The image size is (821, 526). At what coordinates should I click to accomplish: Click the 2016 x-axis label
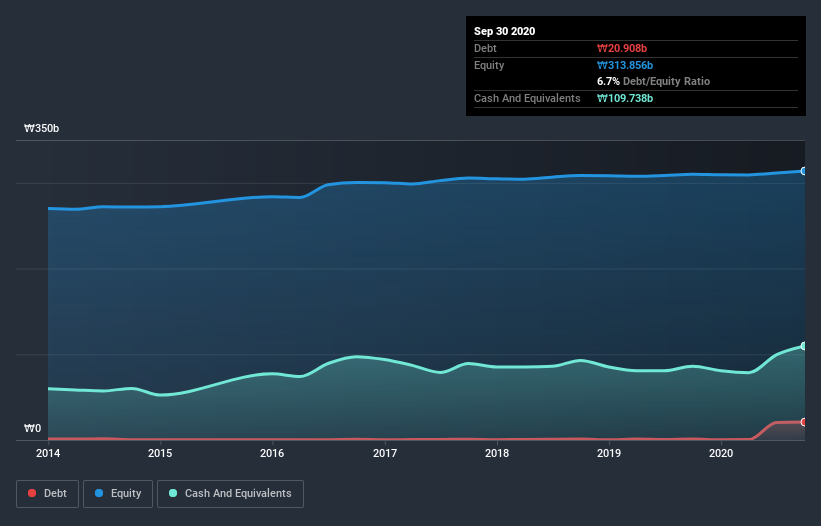click(272, 453)
